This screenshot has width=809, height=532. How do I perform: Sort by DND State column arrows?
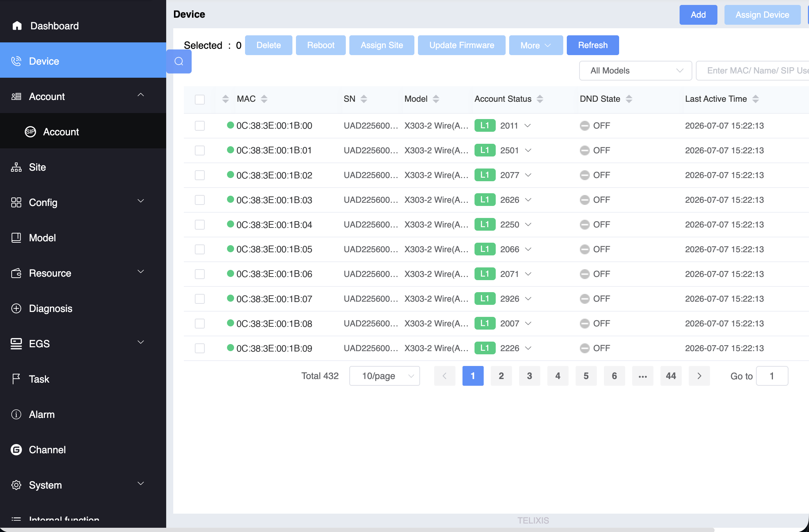point(629,99)
